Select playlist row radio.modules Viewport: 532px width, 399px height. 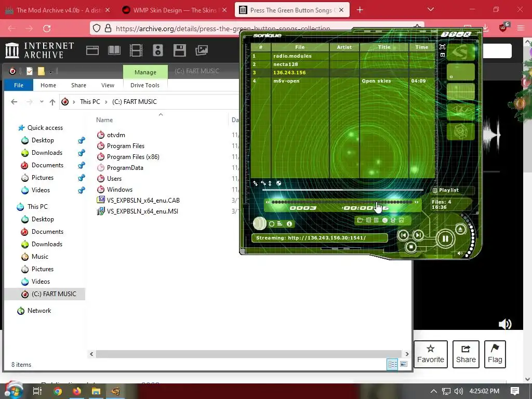343,56
